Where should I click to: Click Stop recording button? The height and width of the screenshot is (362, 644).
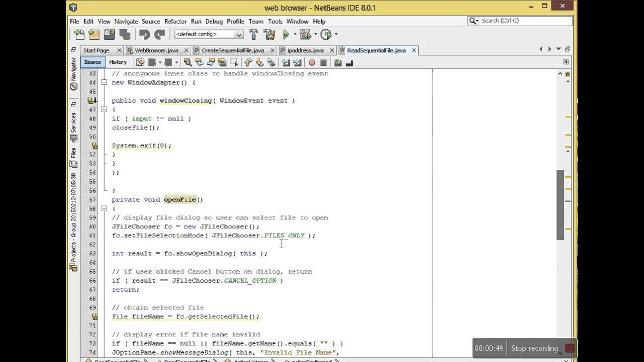click(x=534, y=348)
